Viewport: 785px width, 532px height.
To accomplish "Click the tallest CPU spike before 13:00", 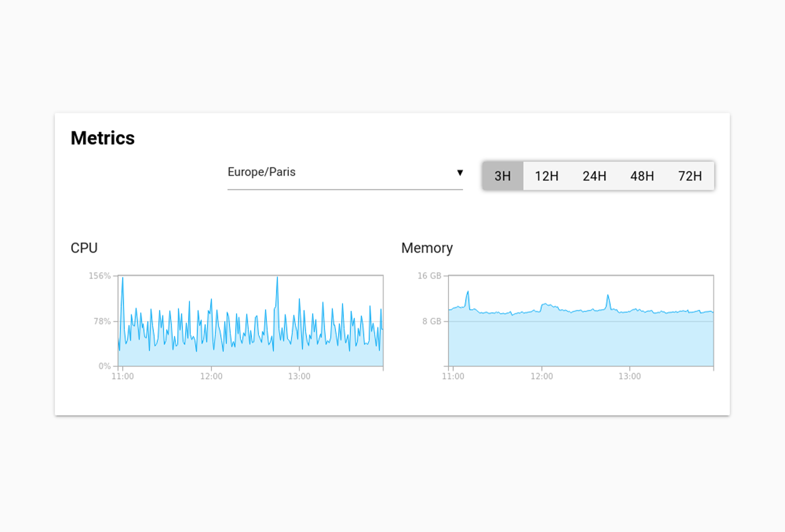I will [x=277, y=279].
